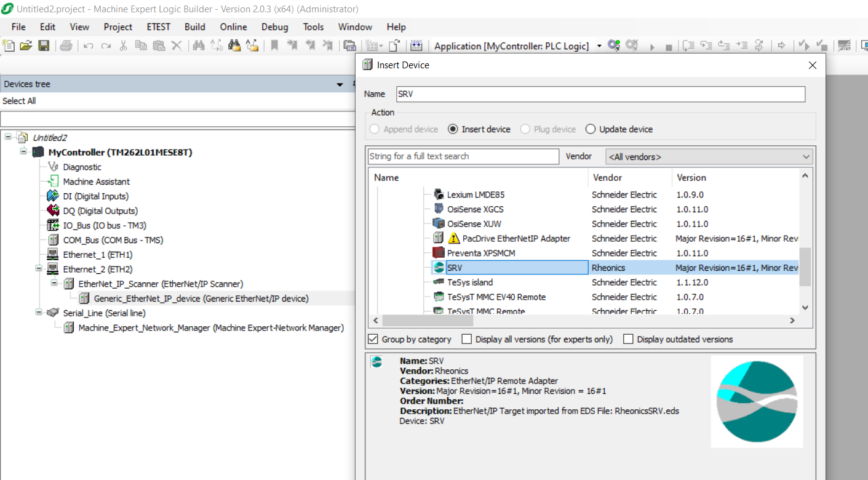The width and height of the screenshot is (868, 480).
Task: Click the Vendor column header
Action: click(630, 177)
